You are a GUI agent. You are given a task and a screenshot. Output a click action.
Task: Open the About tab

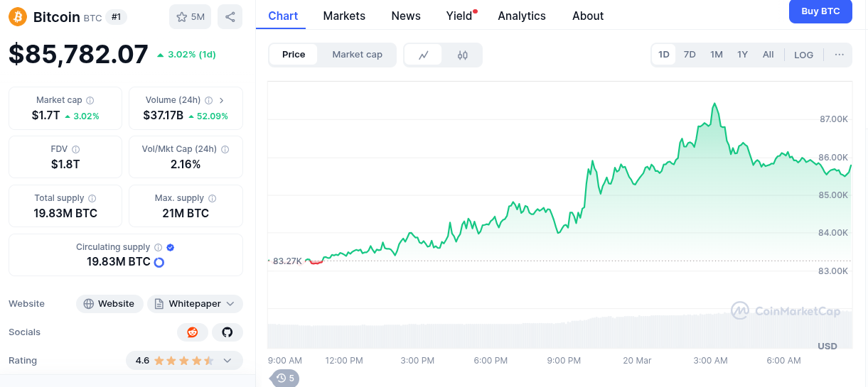588,16
